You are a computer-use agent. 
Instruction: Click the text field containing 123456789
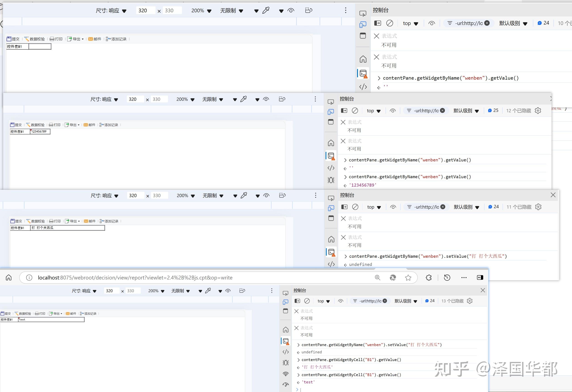pyautogui.click(x=40, y=132)
